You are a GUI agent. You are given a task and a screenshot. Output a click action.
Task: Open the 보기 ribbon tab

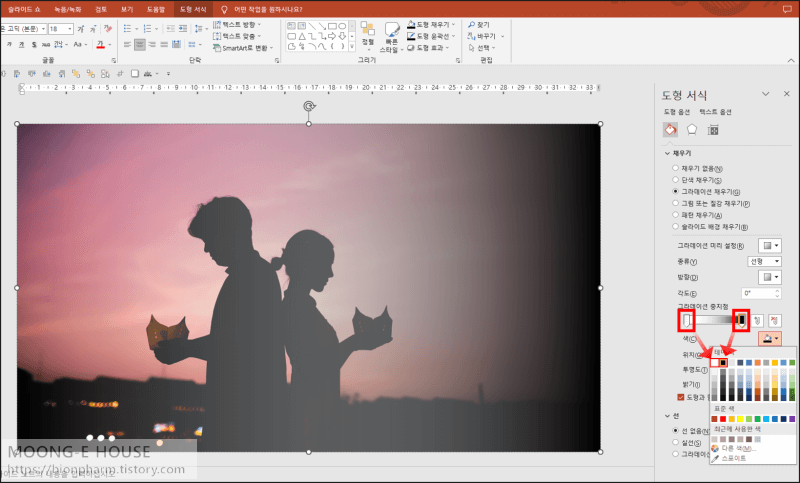pos(127,9)
